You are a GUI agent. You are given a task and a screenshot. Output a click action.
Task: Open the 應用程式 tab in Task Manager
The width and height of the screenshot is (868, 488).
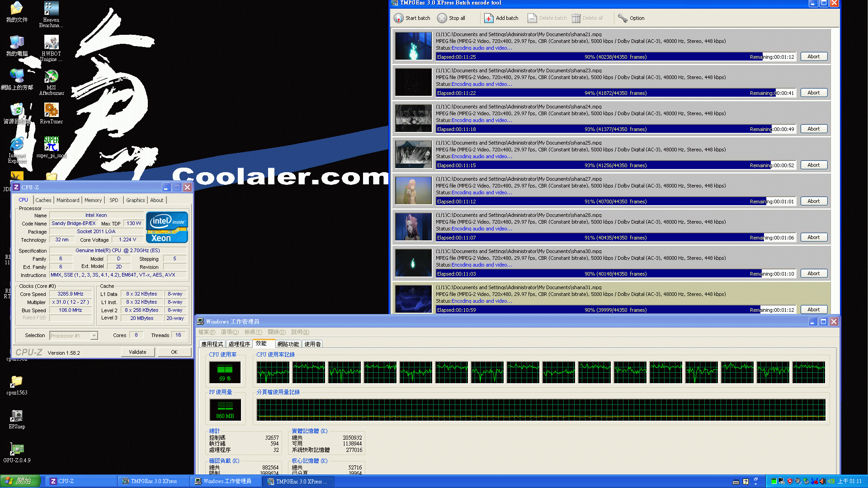coord(212,344)
